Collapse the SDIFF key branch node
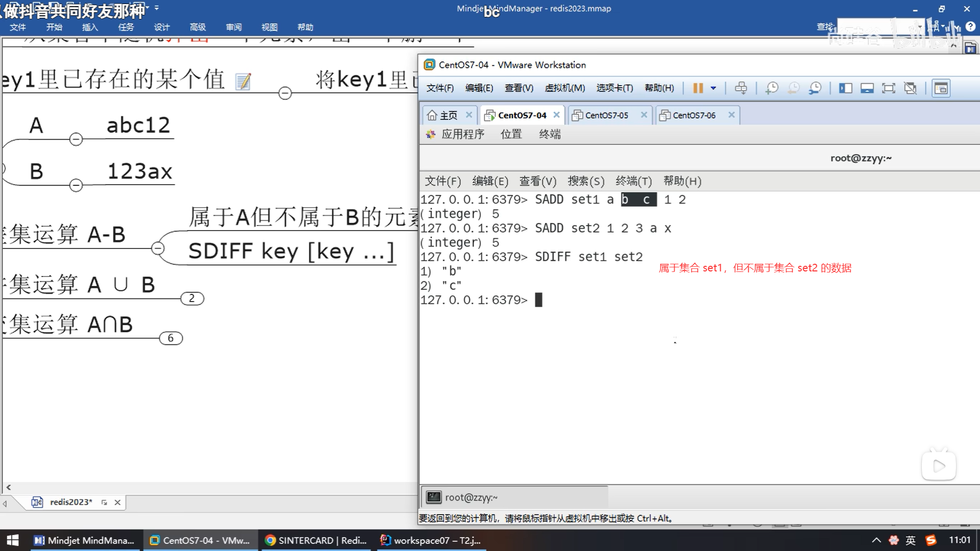Image resolution: width=980 pixels, height=551 pixels. [158, 248]
